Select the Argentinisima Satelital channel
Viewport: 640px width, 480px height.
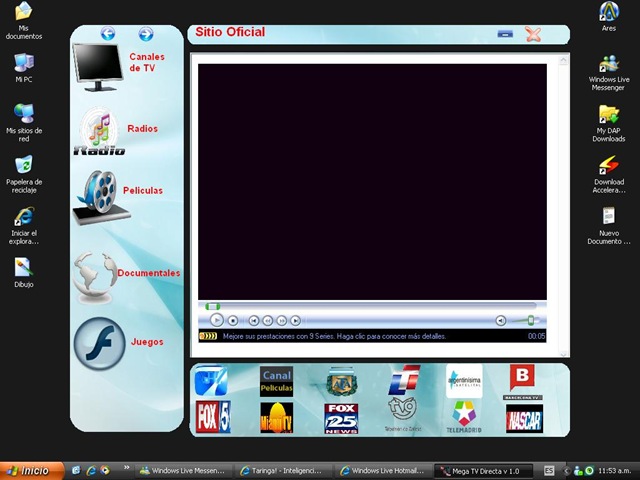click(x=464, y=381)
